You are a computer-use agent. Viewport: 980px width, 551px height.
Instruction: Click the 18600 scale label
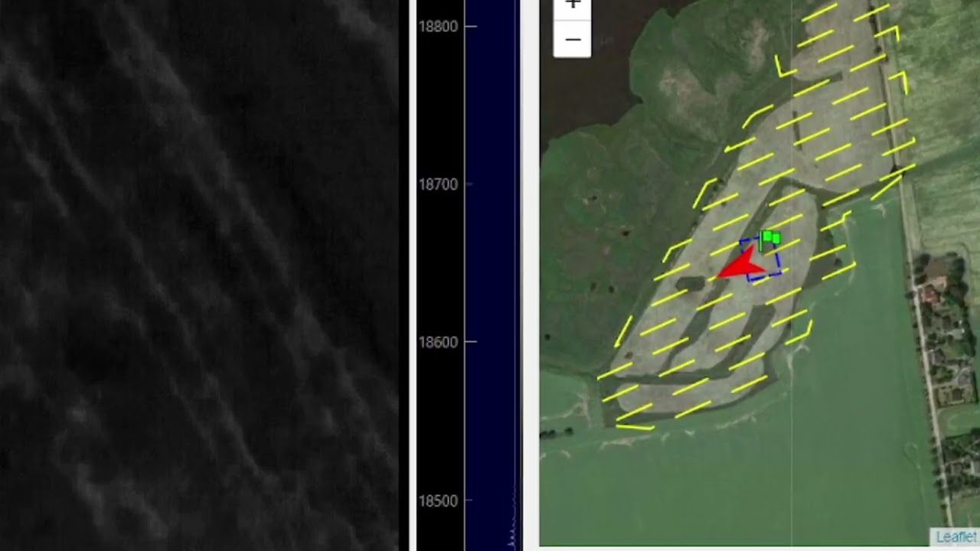438,342
